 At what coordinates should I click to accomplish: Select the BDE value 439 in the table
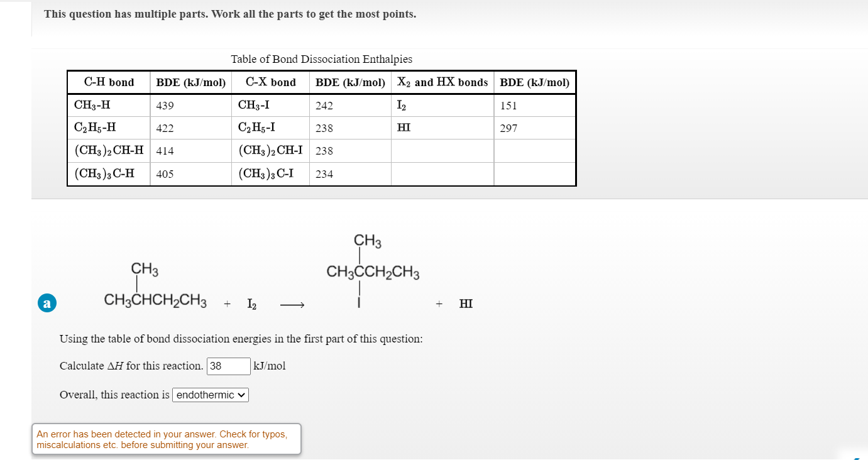click(162, 106)
